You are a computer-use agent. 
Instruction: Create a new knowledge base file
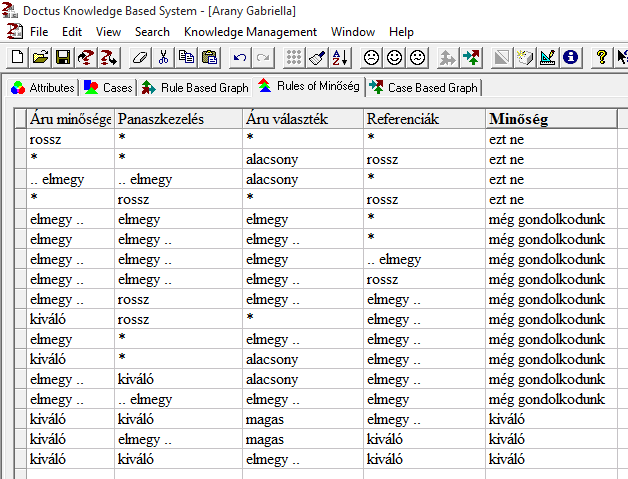[17, 57]
